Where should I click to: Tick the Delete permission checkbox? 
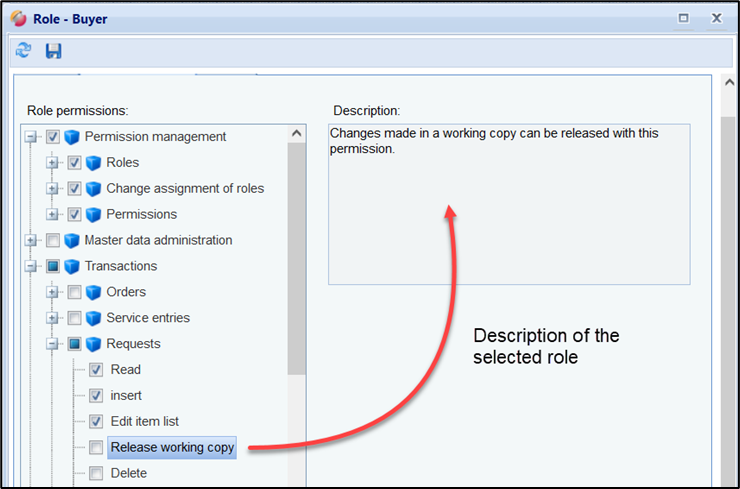96,474
